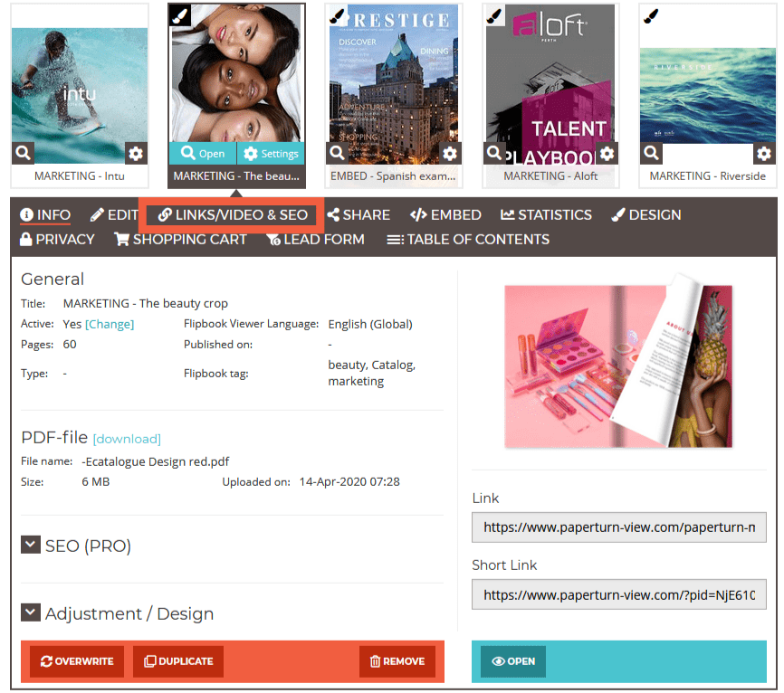
Task: Open the SHOPPING CART tab
Action: click(180, 240)
